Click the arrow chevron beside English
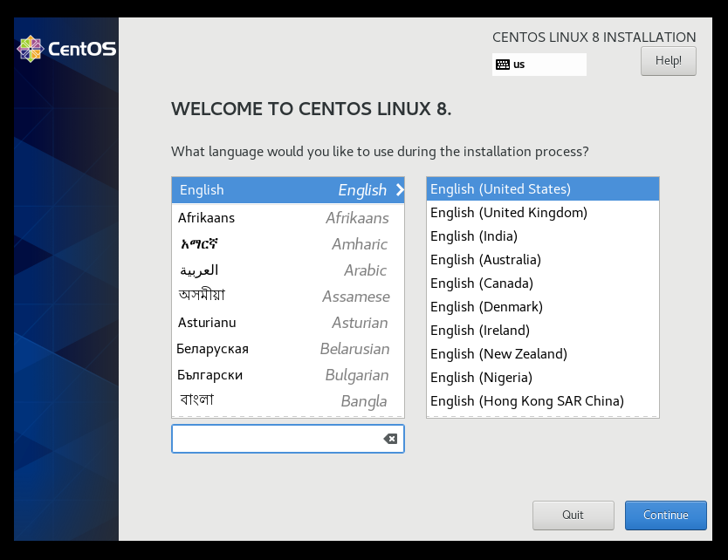The height and width of the screenshot is (560, 728). coord(400,190)
